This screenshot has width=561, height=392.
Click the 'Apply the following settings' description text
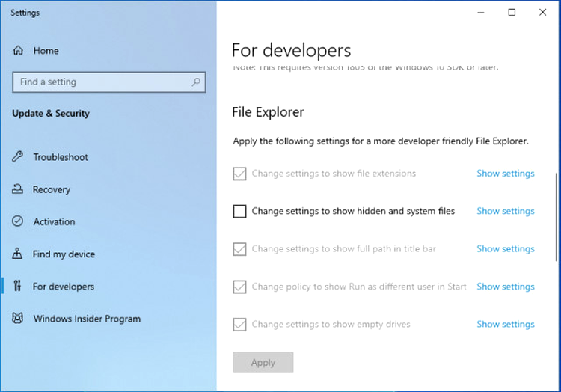click(380, 141)
